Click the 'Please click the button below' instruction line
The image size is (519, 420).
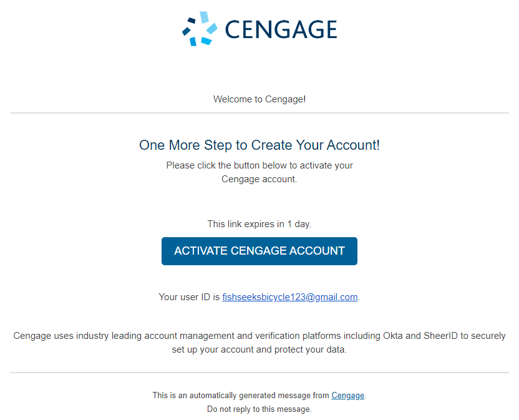[x=259, y=165]
